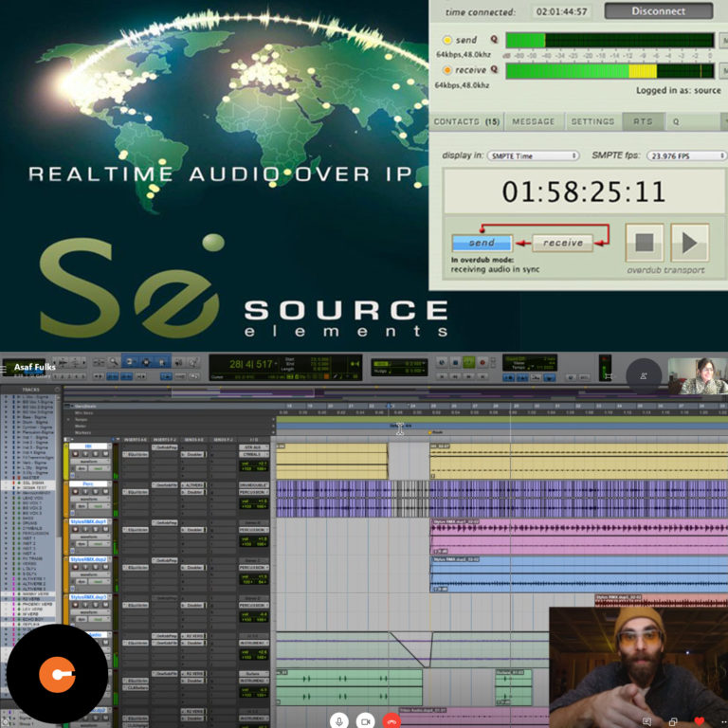728x728 pixels.
Task: Select DRUMS in the Tracks list
Action: (29, 523)
